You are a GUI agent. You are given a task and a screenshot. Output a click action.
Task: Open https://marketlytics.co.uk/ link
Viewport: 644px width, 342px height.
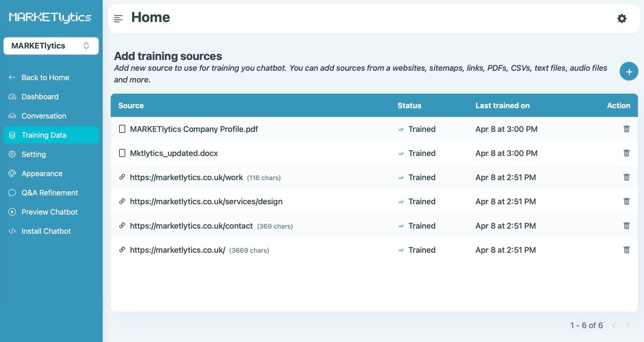pos(178,250)
